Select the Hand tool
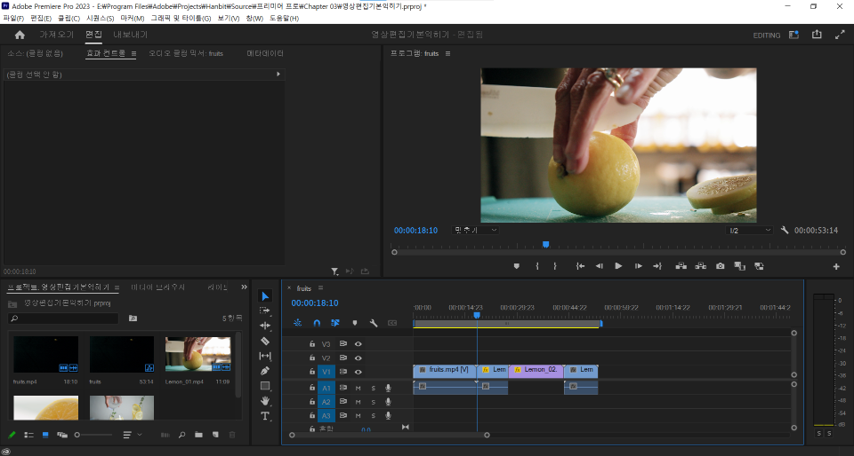The height and width of the screenshot is (456, 854). 265,401
